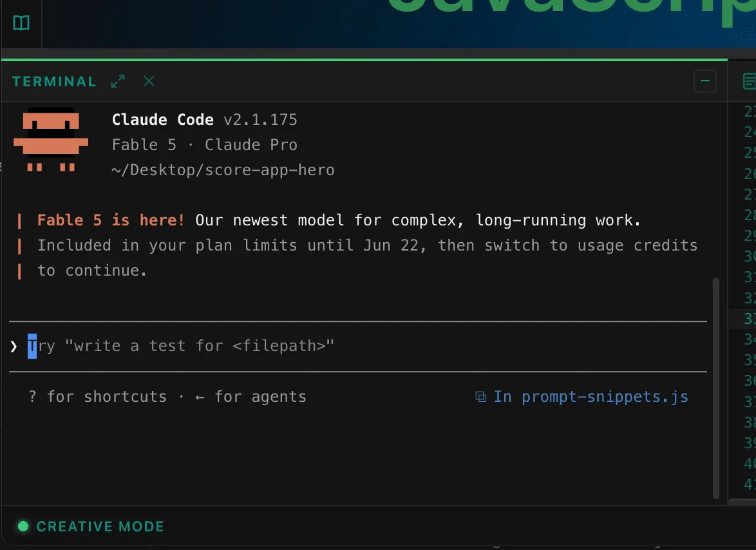Click the terminal vertical scrollbar
The image size is (756, 550).
[x=716, y=388]
